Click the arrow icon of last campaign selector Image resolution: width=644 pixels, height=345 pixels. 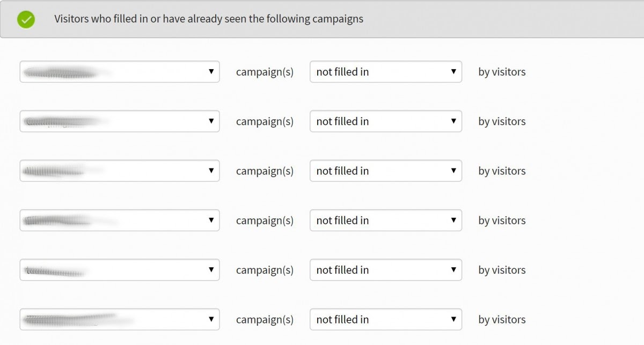(x=211, y=319)
